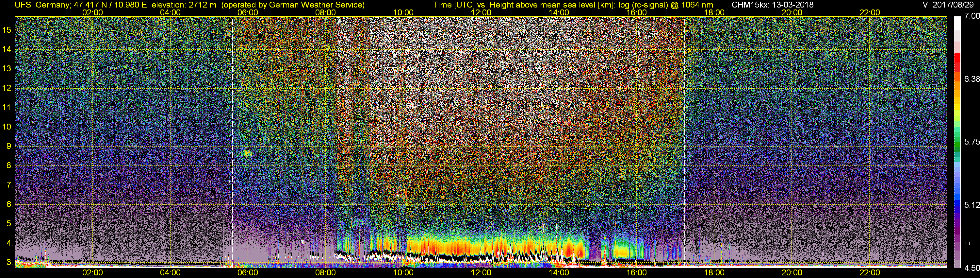Select the 22:00 label on the top time axis

pos(870,12)
